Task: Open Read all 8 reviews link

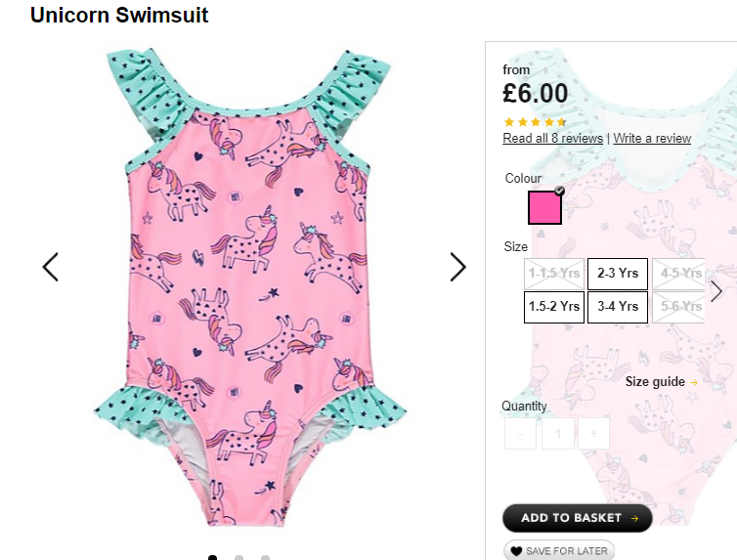Action: click(x=553, y=138)
